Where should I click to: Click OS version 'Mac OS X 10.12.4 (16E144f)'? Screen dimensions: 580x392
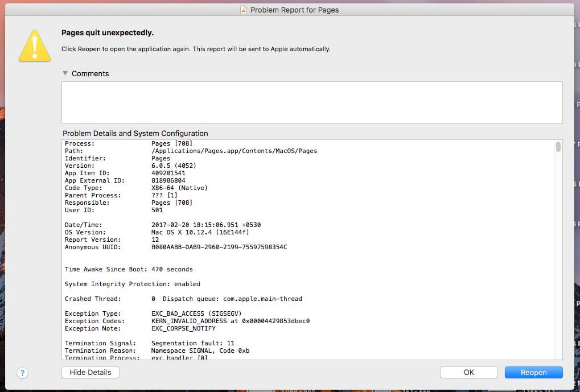[200, 232]
